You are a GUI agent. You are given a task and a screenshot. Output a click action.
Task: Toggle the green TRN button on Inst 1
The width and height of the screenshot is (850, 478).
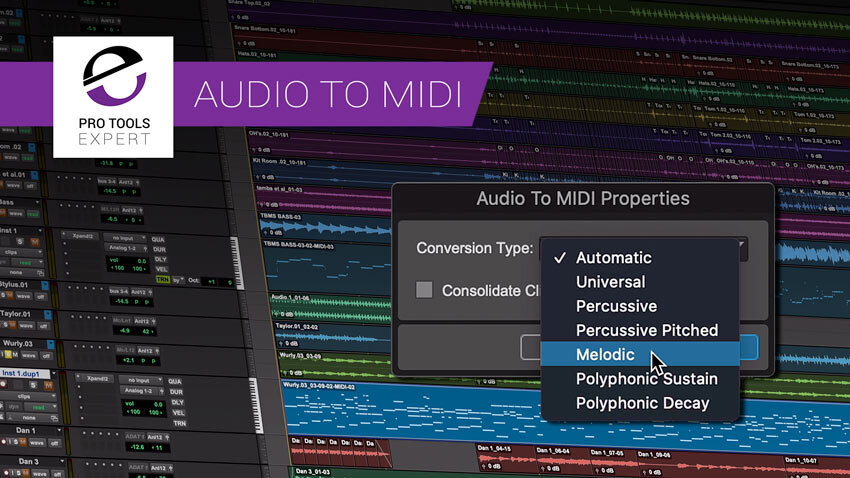pos(163,279)
